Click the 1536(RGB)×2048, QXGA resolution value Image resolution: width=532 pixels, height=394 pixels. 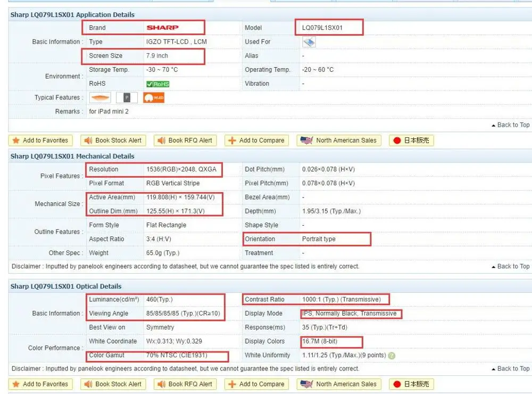coord(181,169)
